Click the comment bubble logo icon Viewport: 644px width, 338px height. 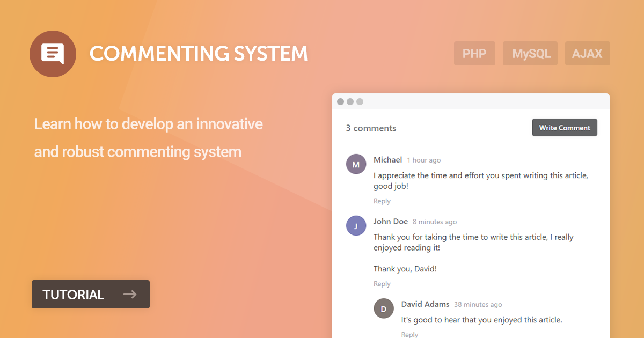coord(53,54)
